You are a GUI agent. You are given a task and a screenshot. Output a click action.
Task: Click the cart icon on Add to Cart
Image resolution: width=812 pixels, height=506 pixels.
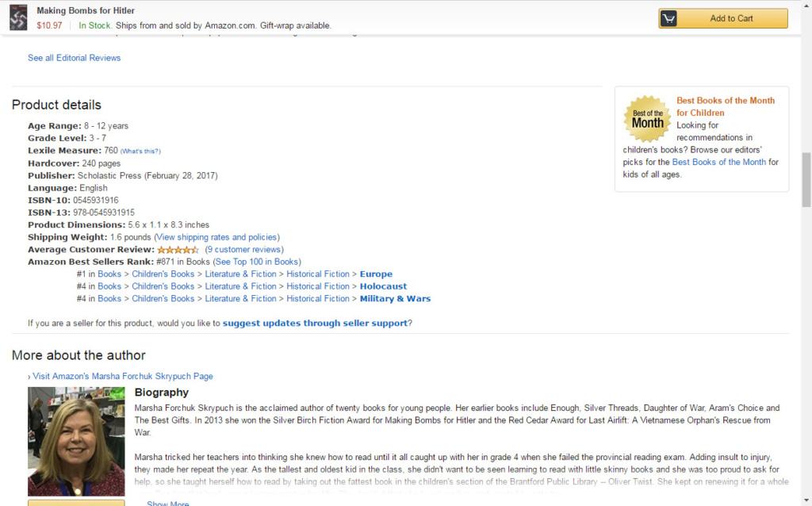tap(668, 18)
